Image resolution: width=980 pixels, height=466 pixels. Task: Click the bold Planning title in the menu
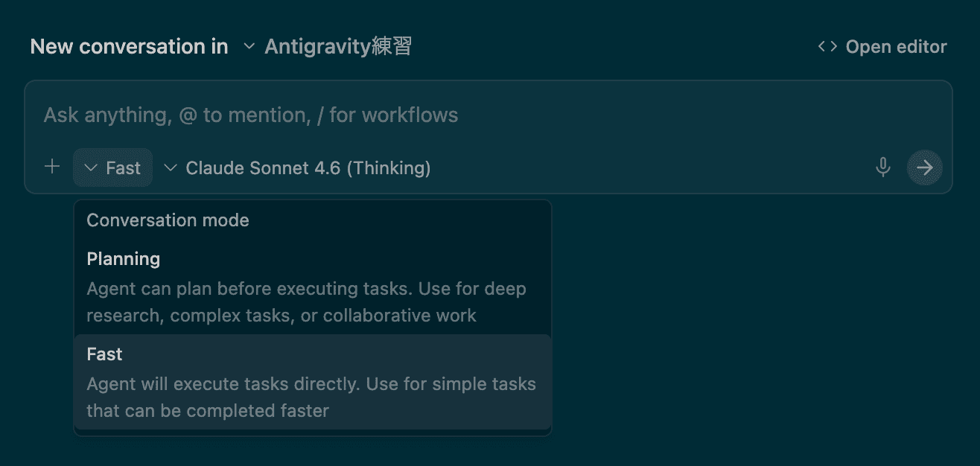pos(124,259)
